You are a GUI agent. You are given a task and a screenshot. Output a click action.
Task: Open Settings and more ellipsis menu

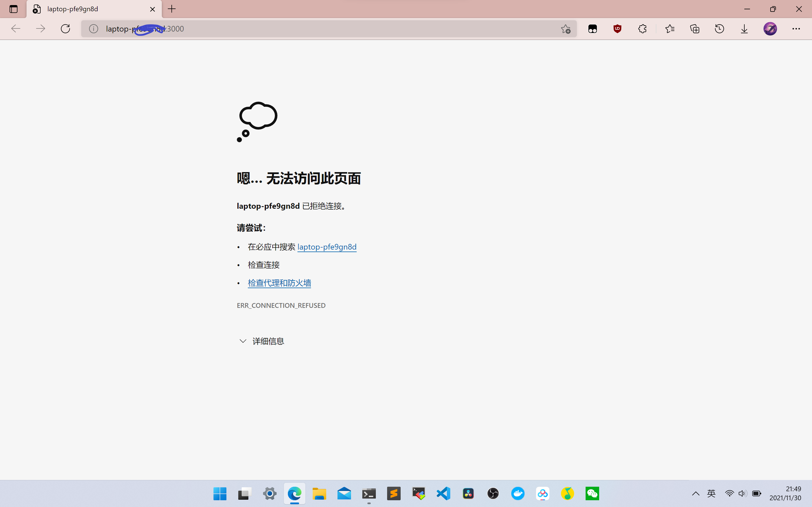click(796, 29)
